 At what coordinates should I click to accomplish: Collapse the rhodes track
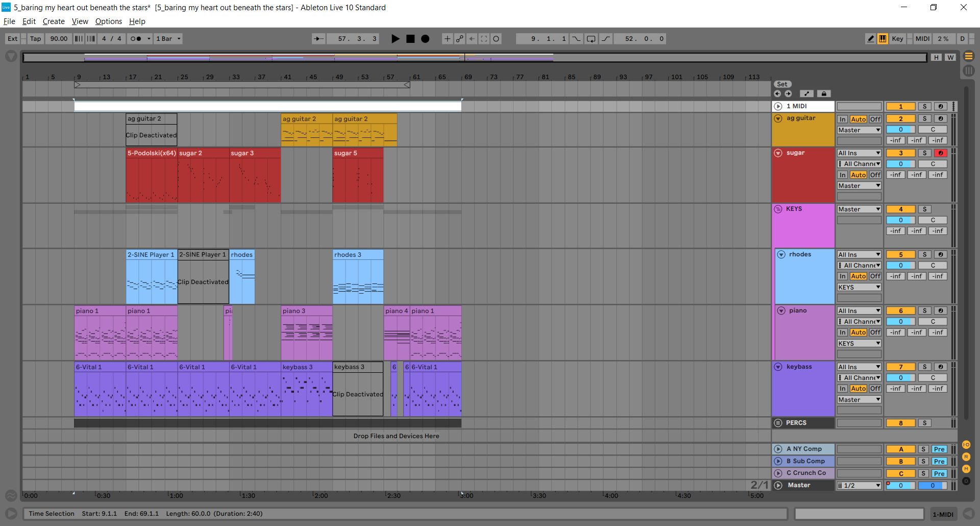click(x=781, y=254)
